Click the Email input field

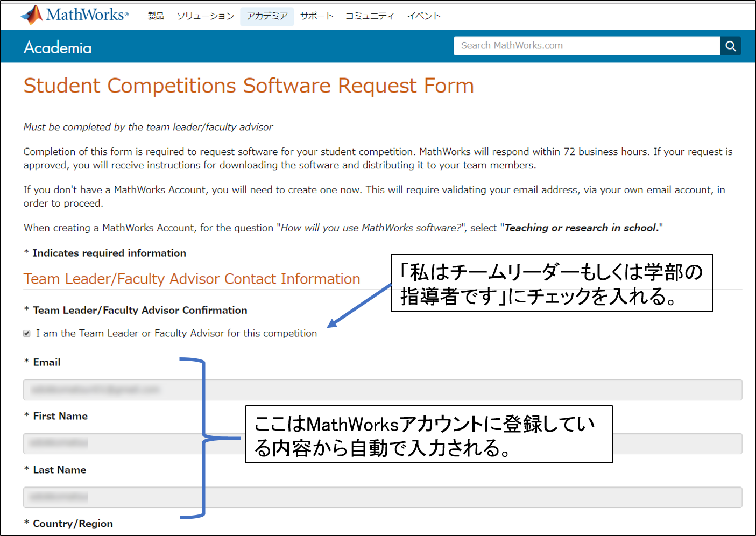(383, 390)
